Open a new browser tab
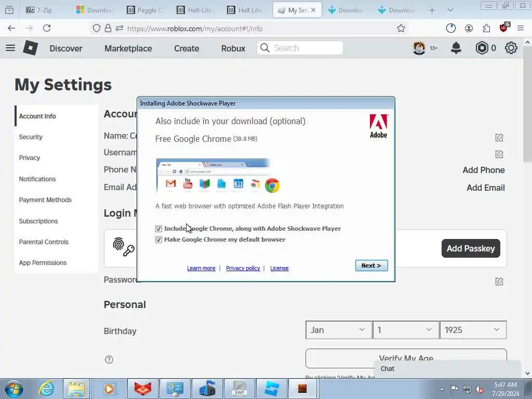 point(432,10)
